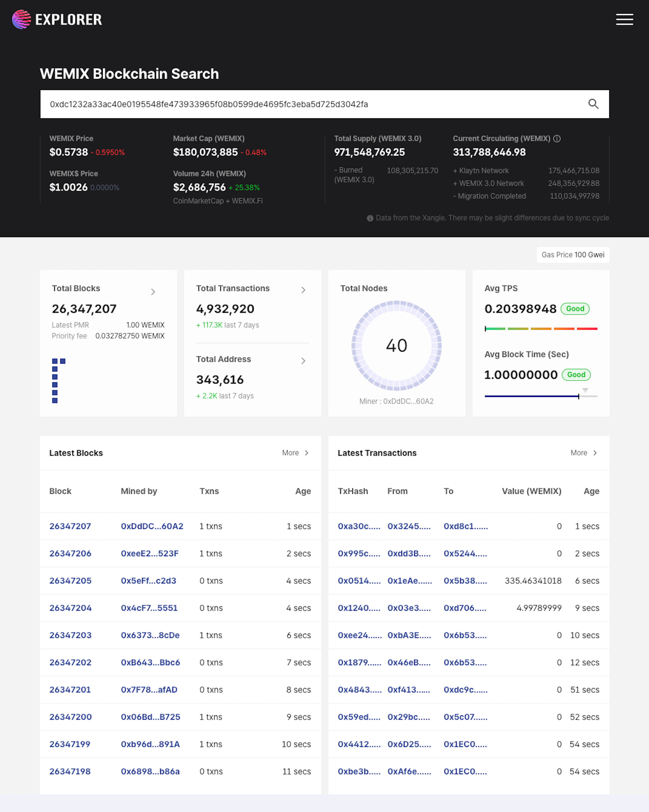Image resolution: width=649 pixels, height=812 pixels.
Task: Click the WEMIX Explorer logo
Action: (x=57, y=19)
